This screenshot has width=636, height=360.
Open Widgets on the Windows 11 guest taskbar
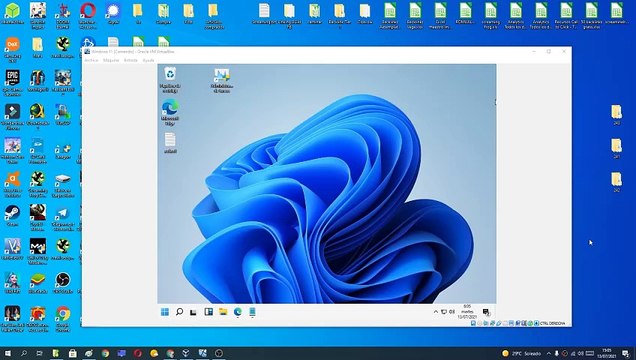pos(208,312)
